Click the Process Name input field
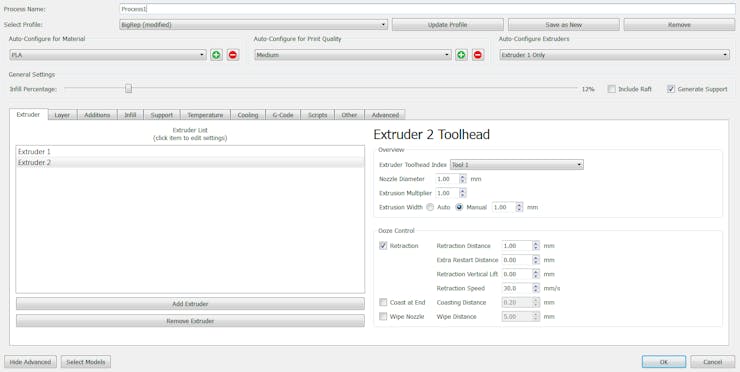Image resolution: width=740 pixels, height=372 pixels. [x=427, y=9]
